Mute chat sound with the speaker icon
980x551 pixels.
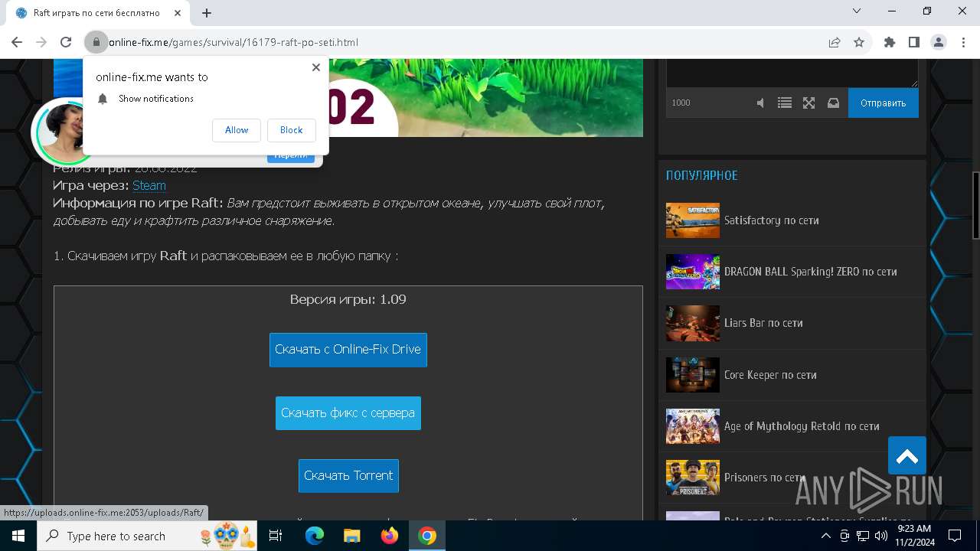coord(760,103)
